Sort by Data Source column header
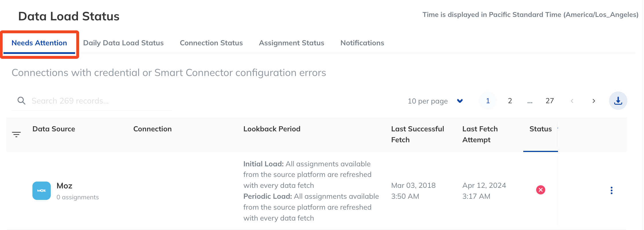Viewport: 644px width, 230px height. (54, 129)
